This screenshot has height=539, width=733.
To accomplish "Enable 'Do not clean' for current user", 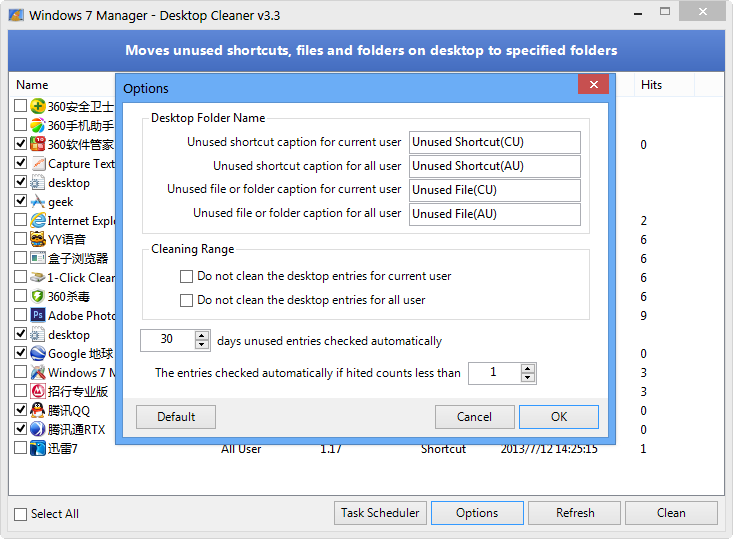I will pos(186,276).
